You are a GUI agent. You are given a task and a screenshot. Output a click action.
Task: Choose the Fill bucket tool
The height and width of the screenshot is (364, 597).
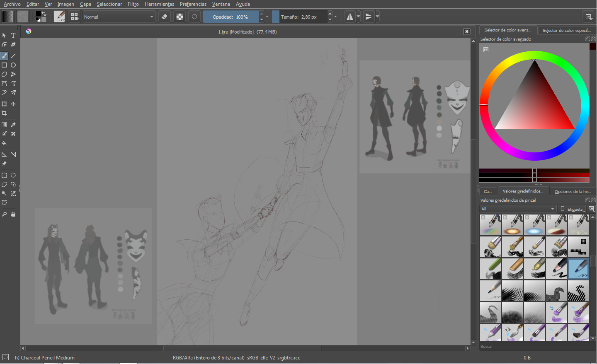[x=4, y=143]
